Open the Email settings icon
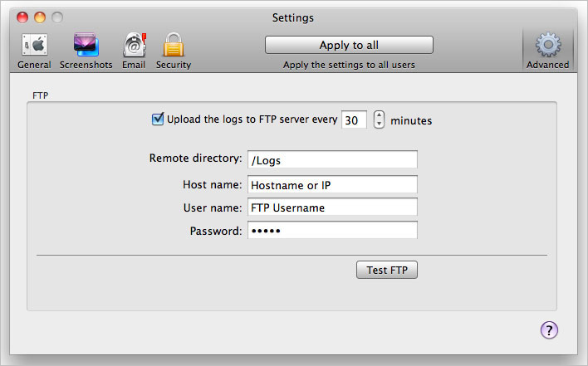The width and height of the screenshot is (588, 366). tap(135, 45)
